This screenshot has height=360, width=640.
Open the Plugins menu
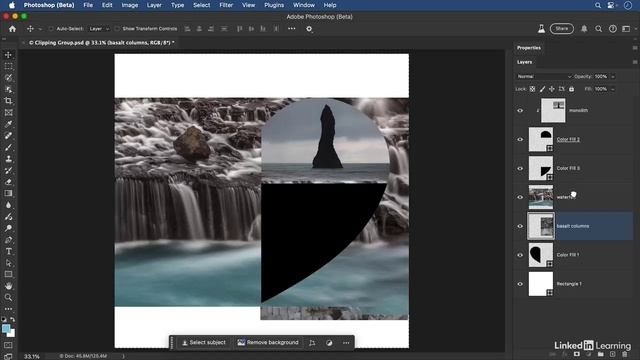tap(274, 5)
